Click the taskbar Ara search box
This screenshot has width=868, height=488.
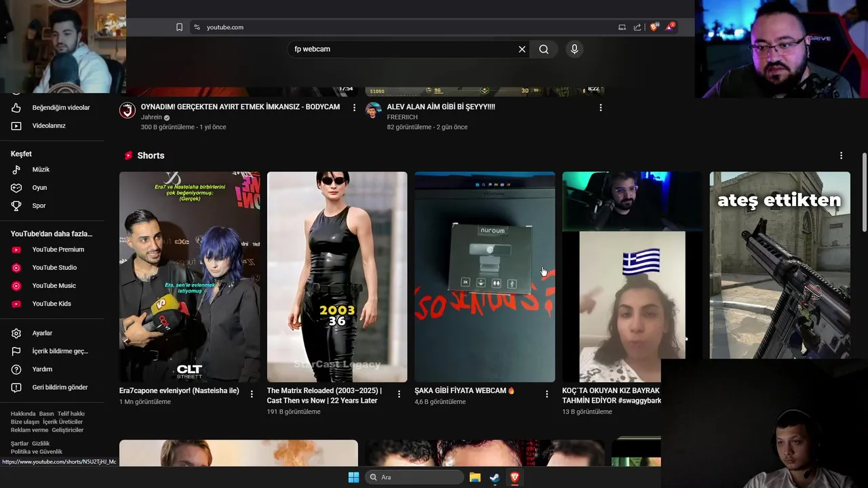[414, 477]
